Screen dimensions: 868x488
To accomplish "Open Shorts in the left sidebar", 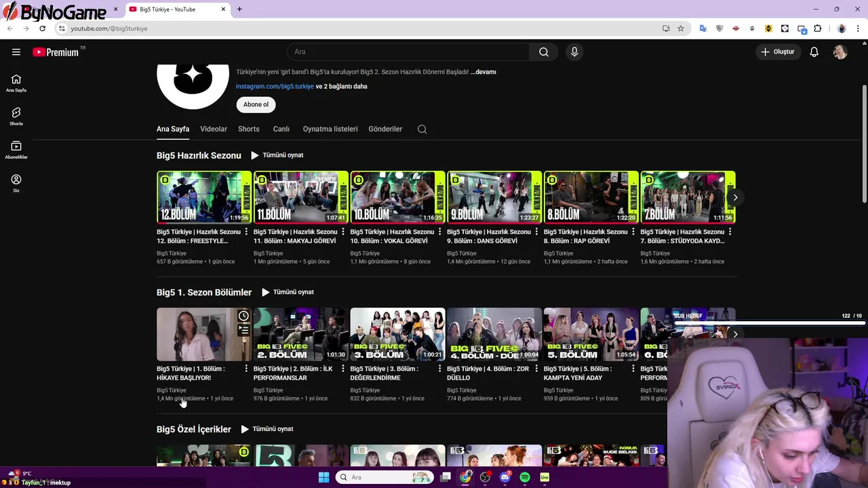I will click(x=16, y=116).
